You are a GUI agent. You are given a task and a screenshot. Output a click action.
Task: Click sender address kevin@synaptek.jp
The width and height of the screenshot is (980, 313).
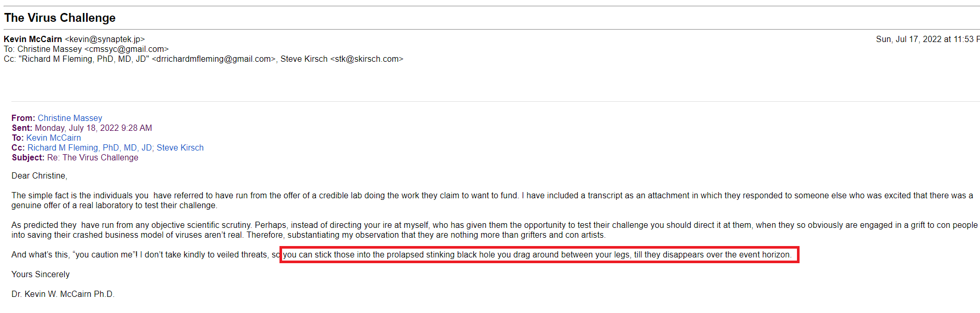pyautogui.click(x=105, y=39)
